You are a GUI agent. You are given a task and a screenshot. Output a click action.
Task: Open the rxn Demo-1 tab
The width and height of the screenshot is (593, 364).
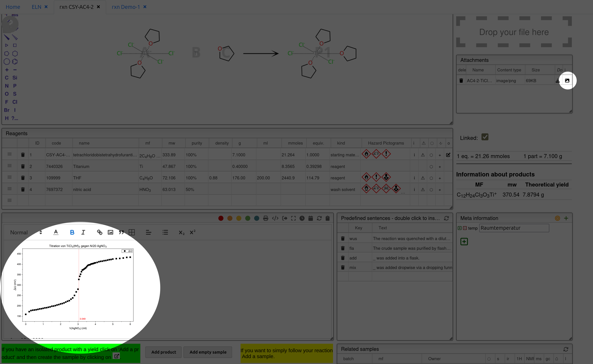126,7
